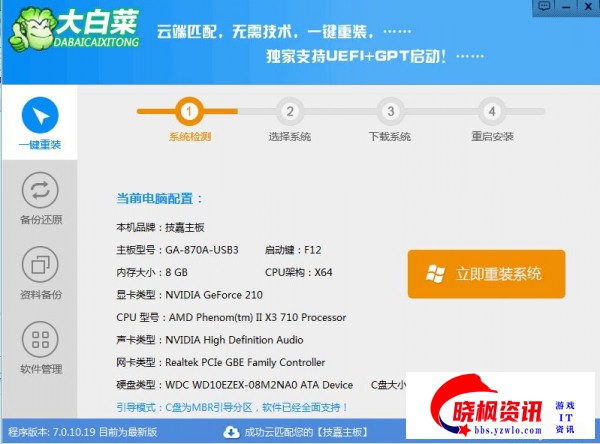Screen dimensions: 600x444
Task: Open the 软件管理 software management icon
Action: tap(40, 340)
